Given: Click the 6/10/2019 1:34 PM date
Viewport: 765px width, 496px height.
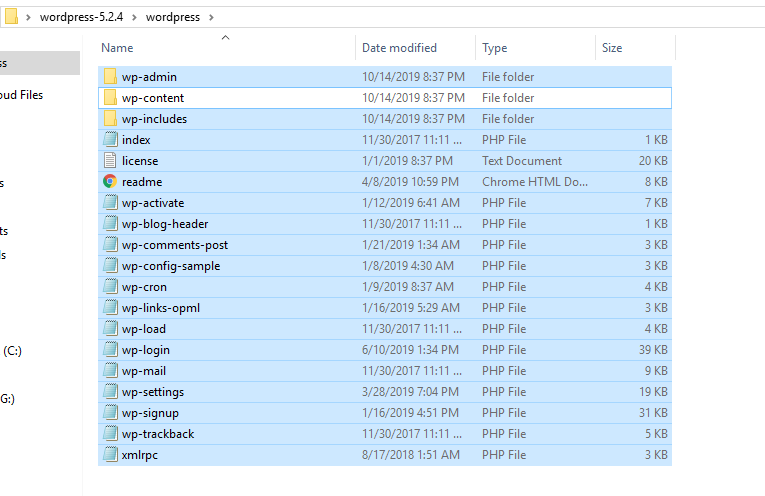Looking at the screenshot, I should pos(410,349).
